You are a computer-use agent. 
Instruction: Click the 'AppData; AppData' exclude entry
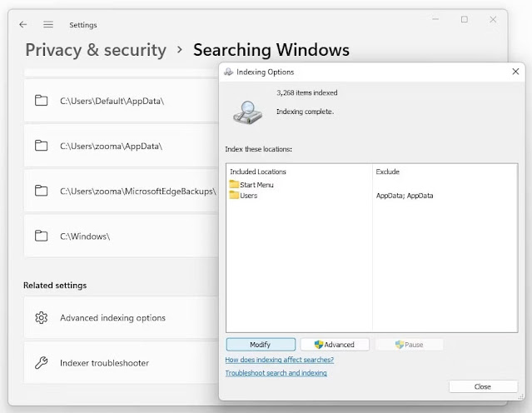(405, 196)
